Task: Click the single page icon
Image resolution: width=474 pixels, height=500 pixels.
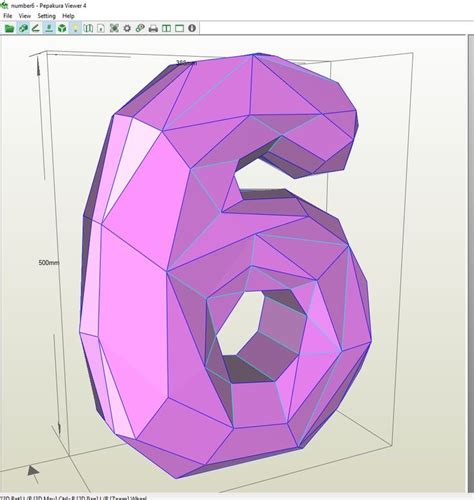Action: [x=101, y=28]
